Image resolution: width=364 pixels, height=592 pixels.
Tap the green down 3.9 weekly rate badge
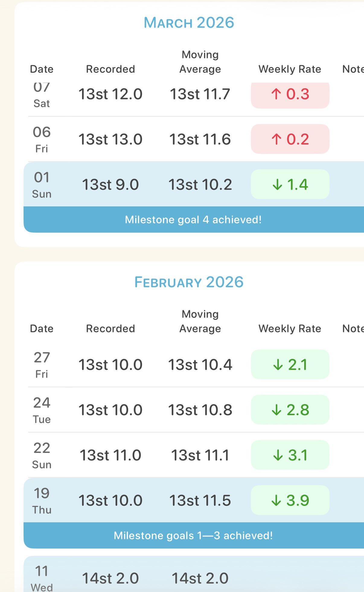[x=290, y=500]
